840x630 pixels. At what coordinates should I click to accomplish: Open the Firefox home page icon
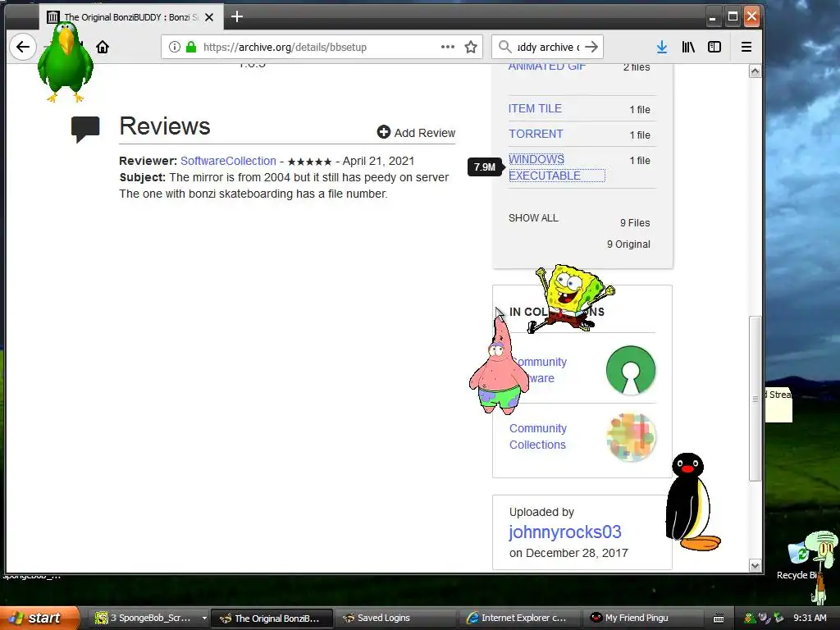coord(103,47)
